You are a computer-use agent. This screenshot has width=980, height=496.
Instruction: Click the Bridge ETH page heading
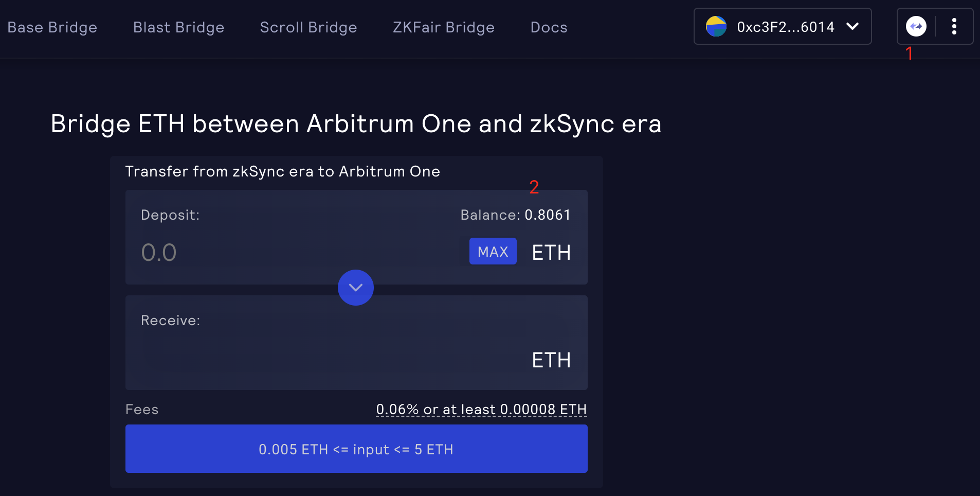tap(356, 124)
